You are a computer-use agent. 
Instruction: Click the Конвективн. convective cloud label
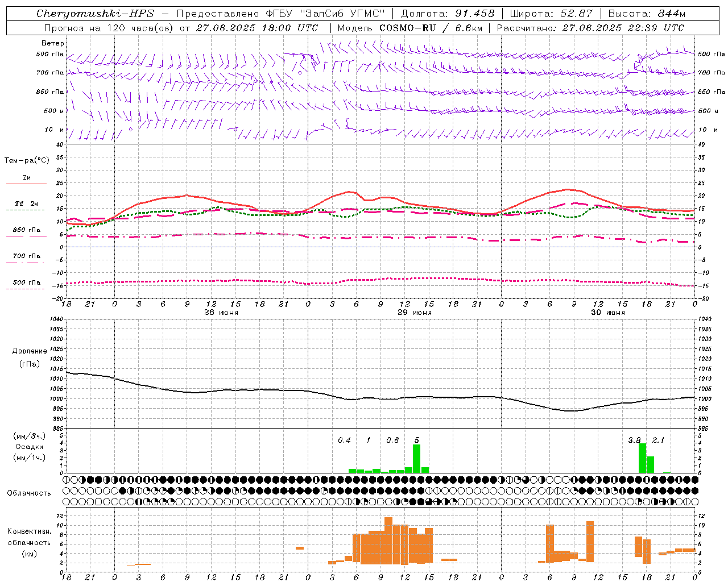tap(30, 531)
